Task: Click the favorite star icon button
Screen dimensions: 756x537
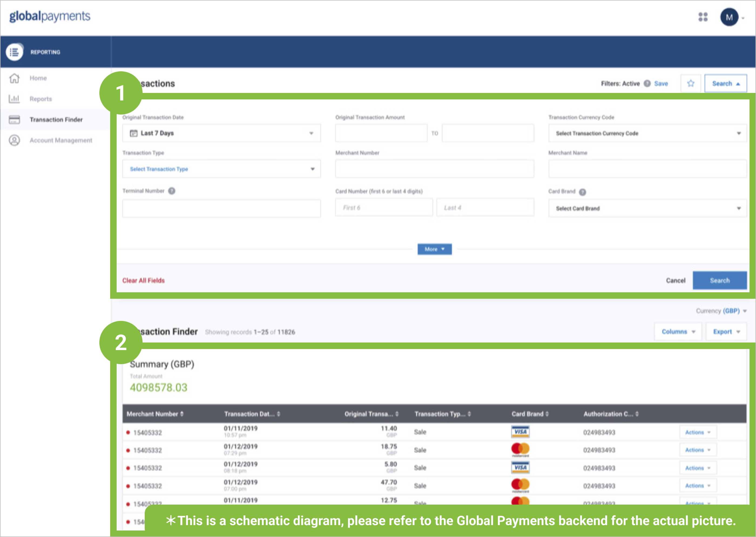Action: pos(691,83)
